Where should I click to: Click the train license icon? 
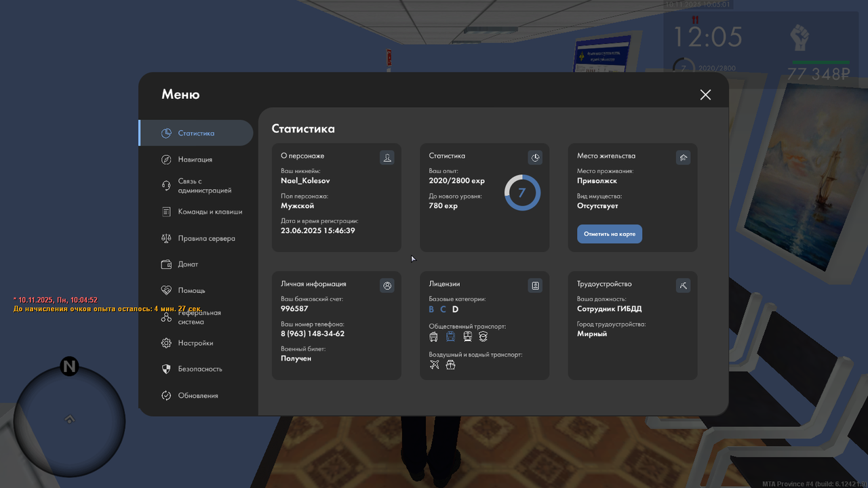tap(467, 336)
